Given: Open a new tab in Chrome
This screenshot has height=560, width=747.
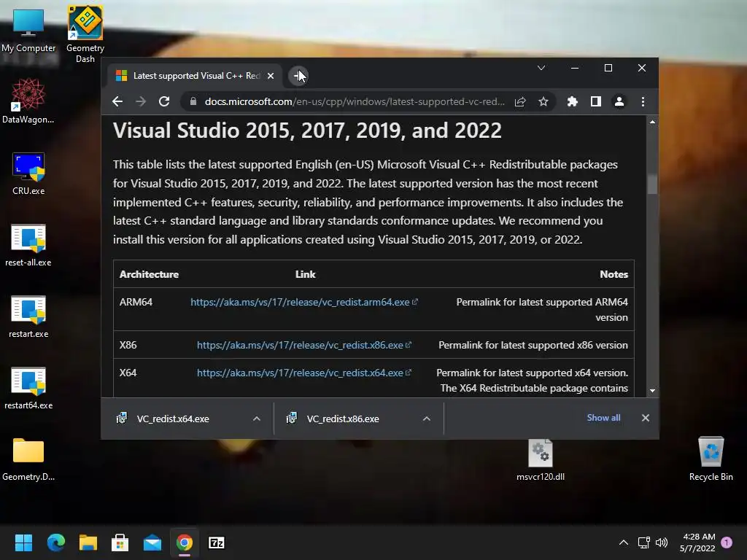Looking at the screenshot, I should 298,76.
